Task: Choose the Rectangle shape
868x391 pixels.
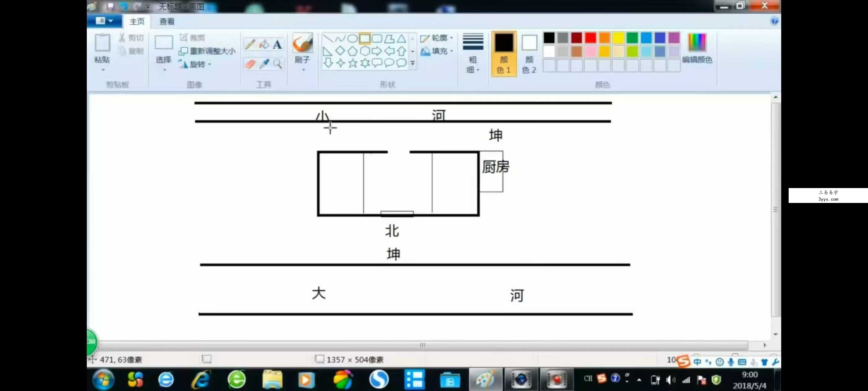Action: pyautogui.click(x=365, y=38)
